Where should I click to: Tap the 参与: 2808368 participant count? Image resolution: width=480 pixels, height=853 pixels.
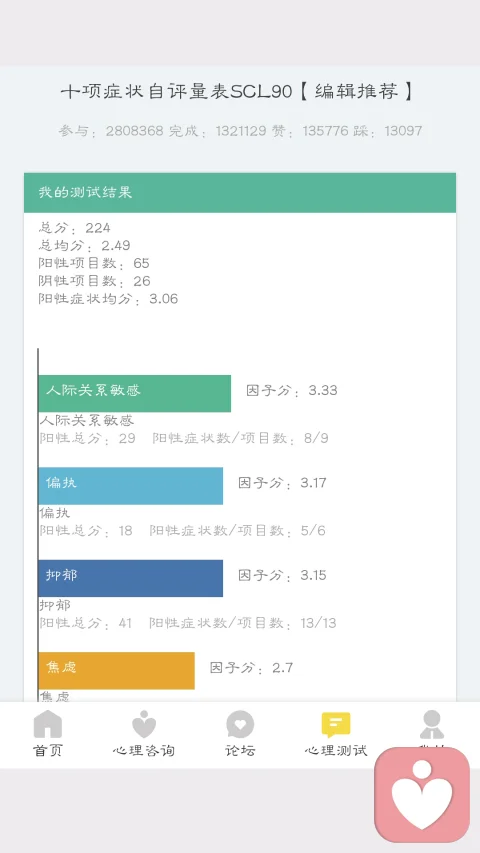111,131
